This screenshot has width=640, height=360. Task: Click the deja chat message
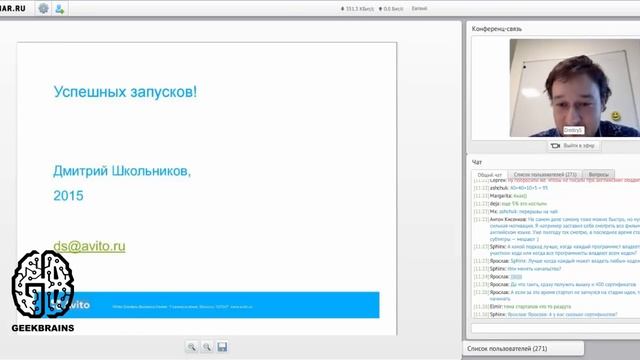(510, 203)
